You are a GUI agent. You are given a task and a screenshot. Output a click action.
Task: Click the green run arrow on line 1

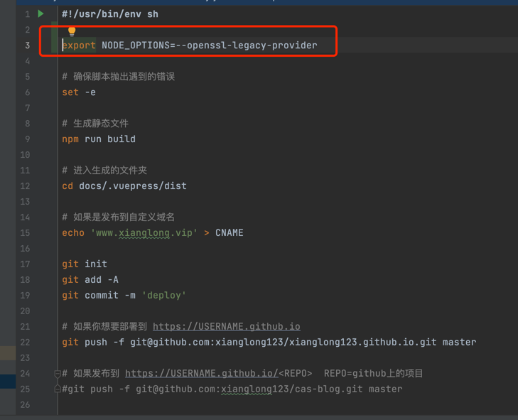41,14
